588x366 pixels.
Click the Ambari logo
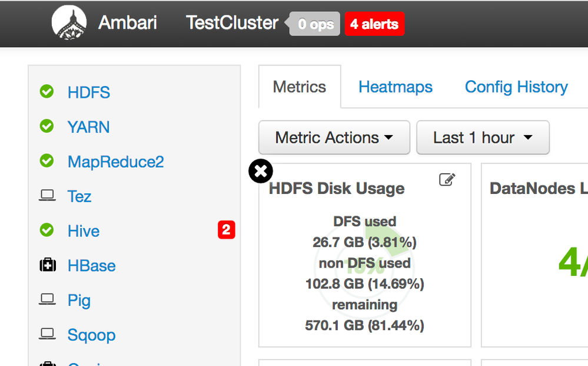coord(69,22)
